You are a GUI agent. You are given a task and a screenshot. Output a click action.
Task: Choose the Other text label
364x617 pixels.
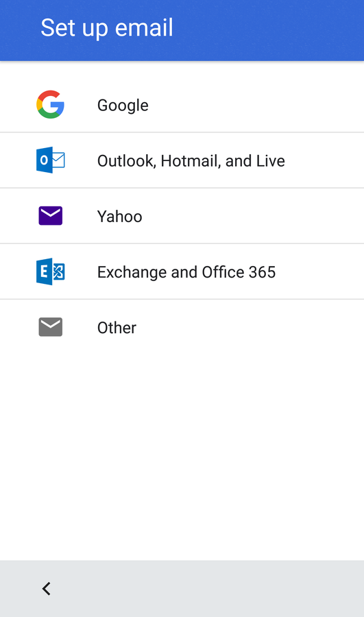pyautogui.click(x=117, y=328)
